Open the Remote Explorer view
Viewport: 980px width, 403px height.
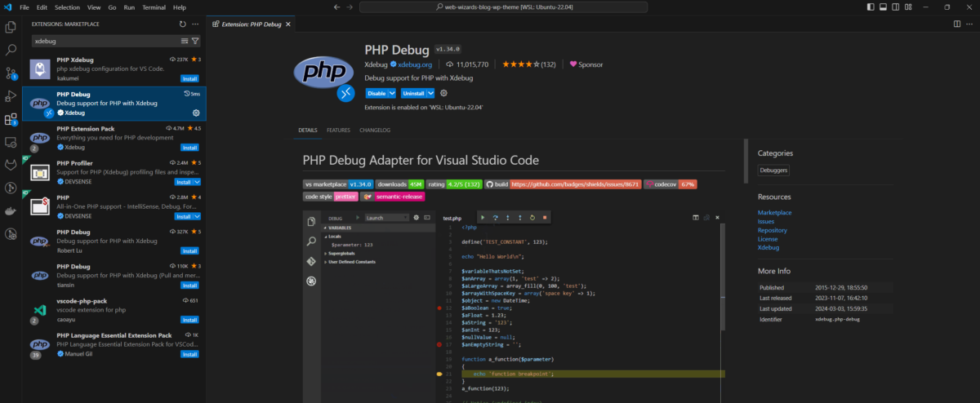click(x=11, y=142)
